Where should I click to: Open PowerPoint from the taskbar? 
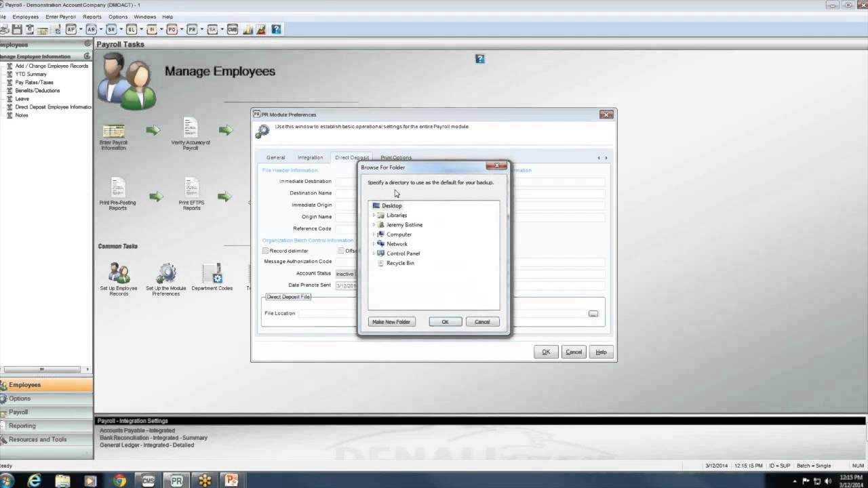(x=232, y=481)
